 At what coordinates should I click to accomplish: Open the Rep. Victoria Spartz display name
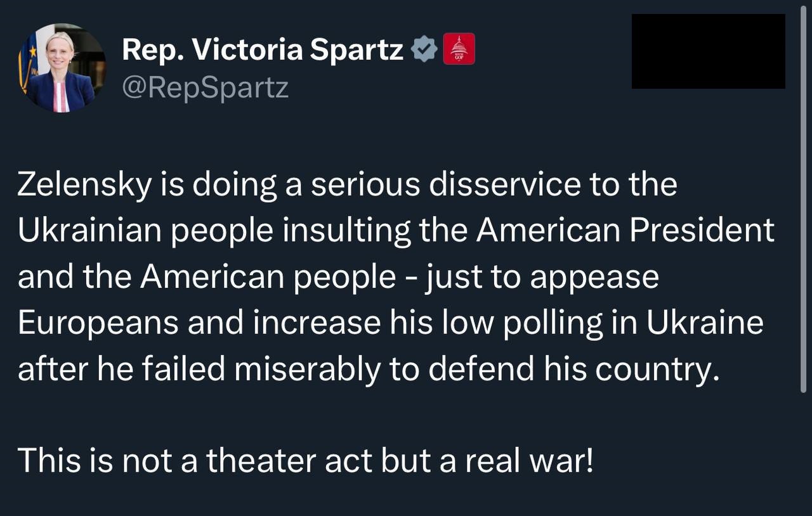click(x=262, y=49)
